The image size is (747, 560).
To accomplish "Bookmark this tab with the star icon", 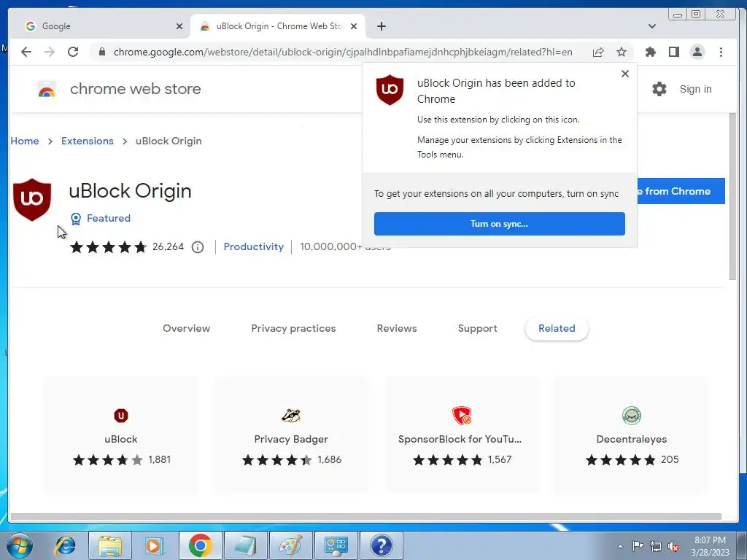I will (x=622, y=52).
